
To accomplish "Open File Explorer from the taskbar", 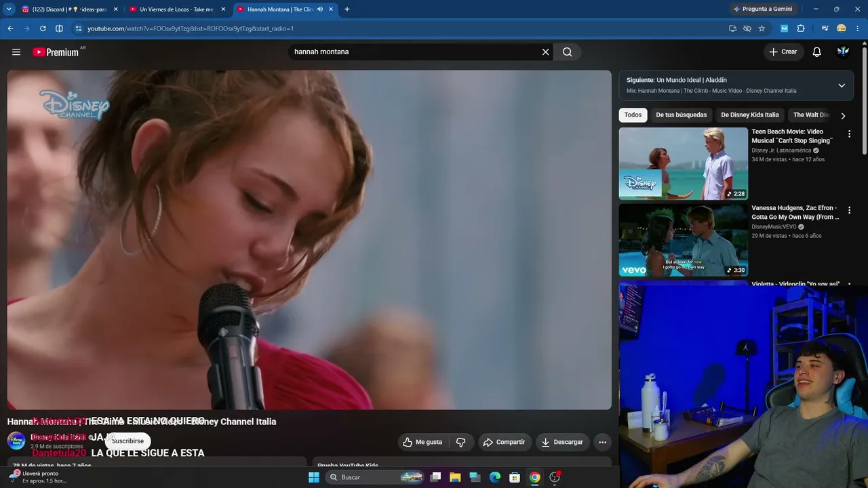I will [455, 477].
